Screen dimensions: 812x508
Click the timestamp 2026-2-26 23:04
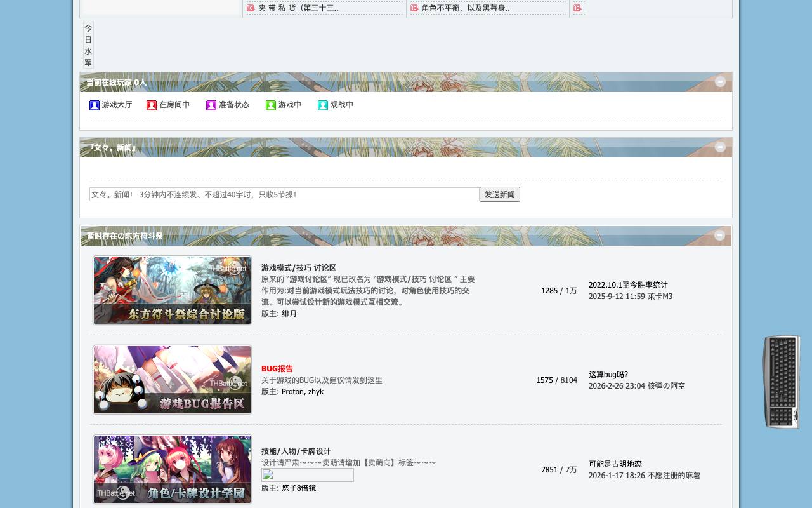point(617,386)
